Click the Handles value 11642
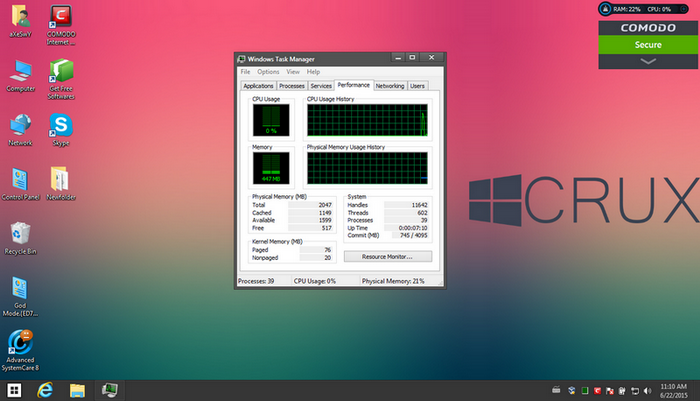Screen dimensions: 700x401 tap(419, 205)
